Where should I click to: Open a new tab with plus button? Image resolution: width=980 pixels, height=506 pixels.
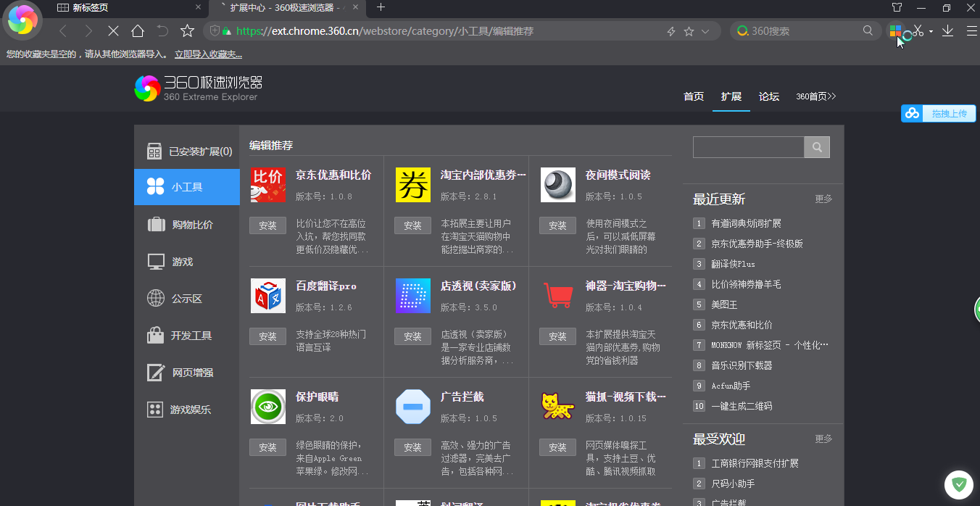[381, 7]
